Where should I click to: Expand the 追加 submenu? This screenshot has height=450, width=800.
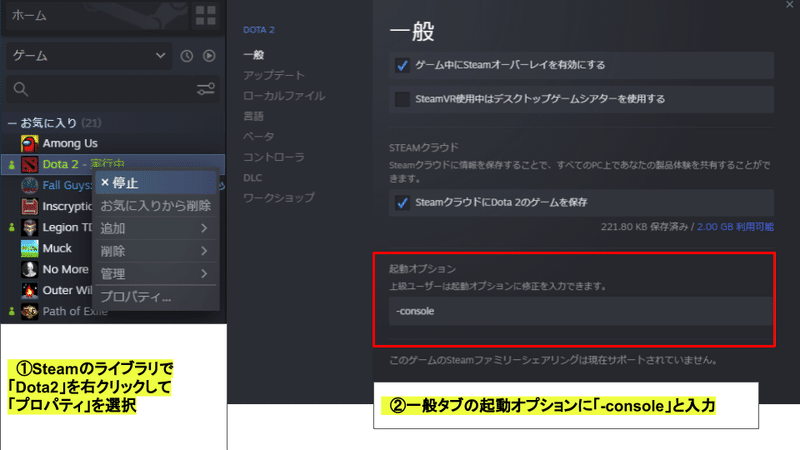[156, 228]
